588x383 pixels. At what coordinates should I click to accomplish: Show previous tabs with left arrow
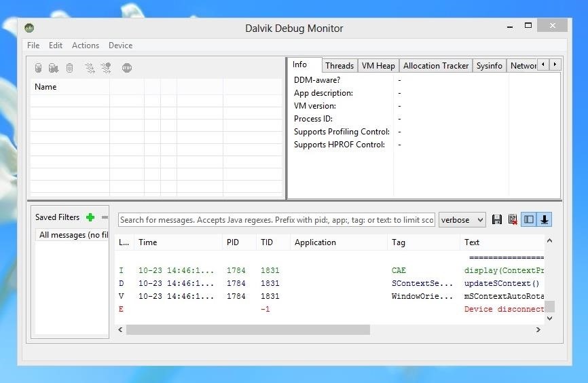pyautogui.click(x=543, y=65)
